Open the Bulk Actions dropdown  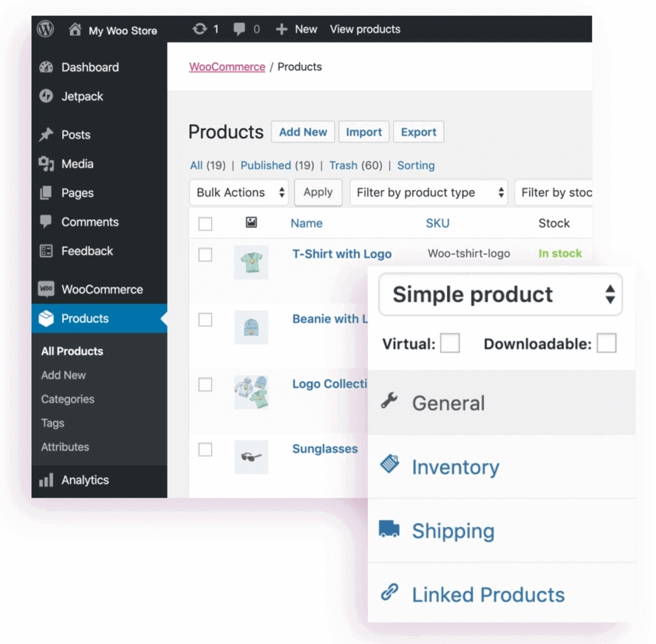coord(239,192)
